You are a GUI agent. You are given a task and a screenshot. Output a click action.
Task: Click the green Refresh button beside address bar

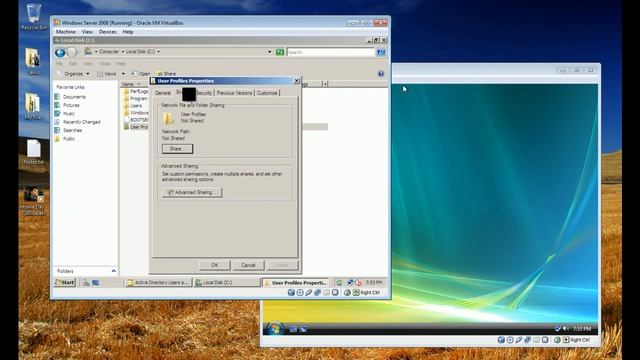[280, 52]
